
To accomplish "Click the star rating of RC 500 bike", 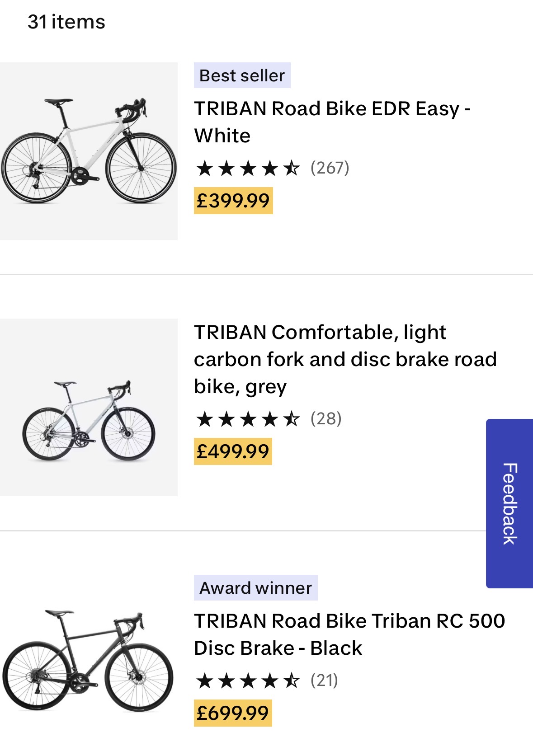I will 248,681.
